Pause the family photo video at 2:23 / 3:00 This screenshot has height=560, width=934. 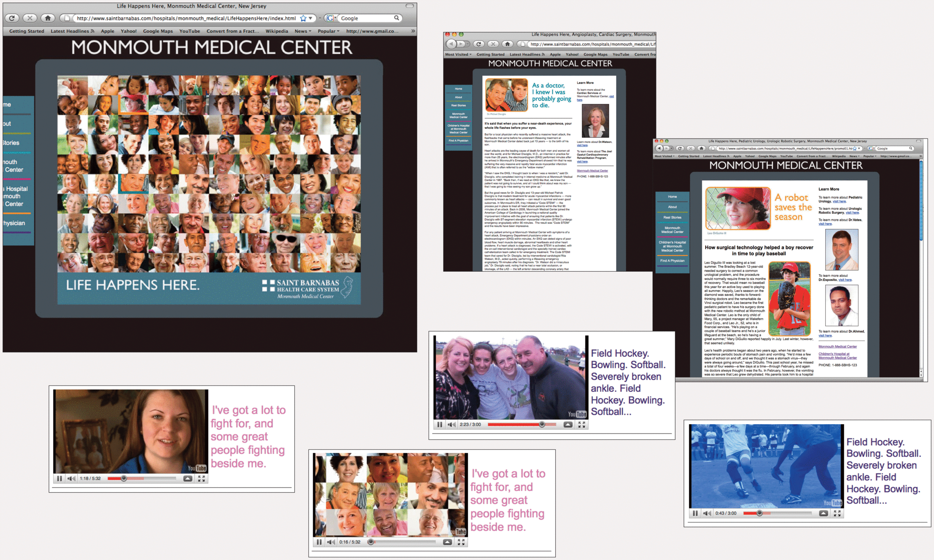[x=439, y=424]
